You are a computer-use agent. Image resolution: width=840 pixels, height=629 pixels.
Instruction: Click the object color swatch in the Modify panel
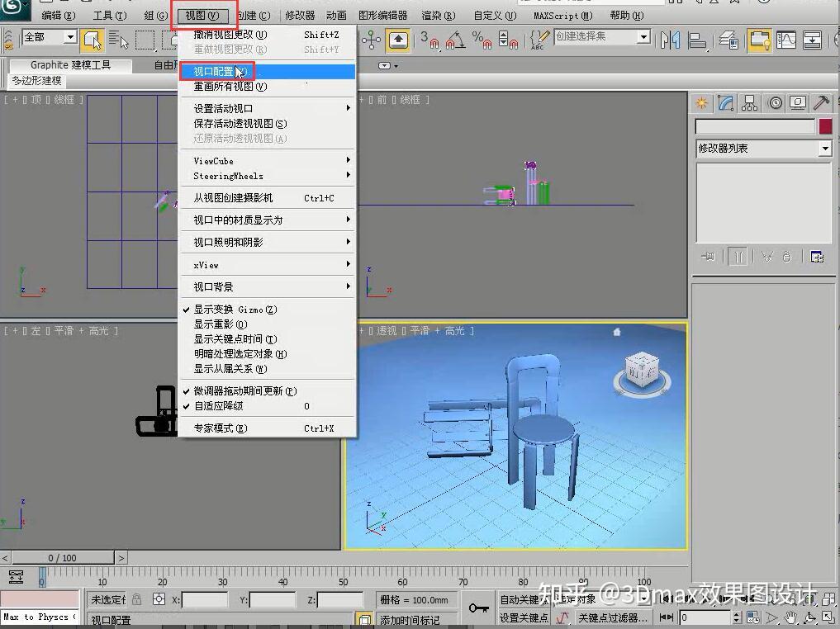[825, 125]
